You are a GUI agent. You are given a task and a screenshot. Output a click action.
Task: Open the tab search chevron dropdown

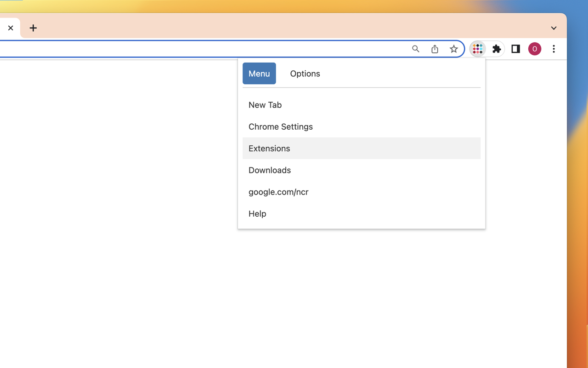pyautogui.click(x=554, y=28)
